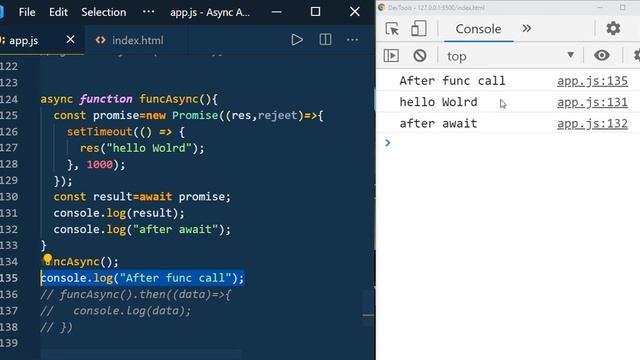Close the VS Code window
The image size is (640, 360).
pyautogui.click(x=355, y=12)
